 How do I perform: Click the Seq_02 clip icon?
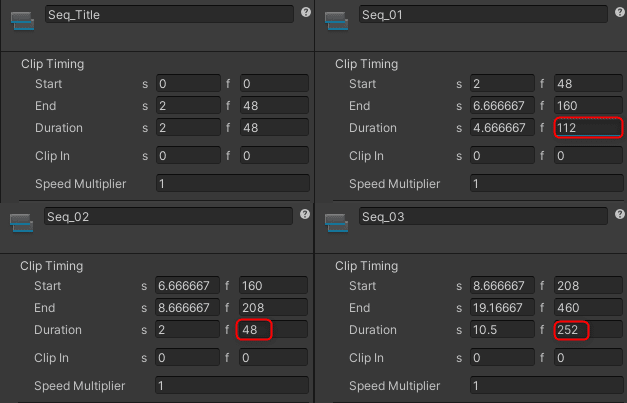(x=22, y=223)
